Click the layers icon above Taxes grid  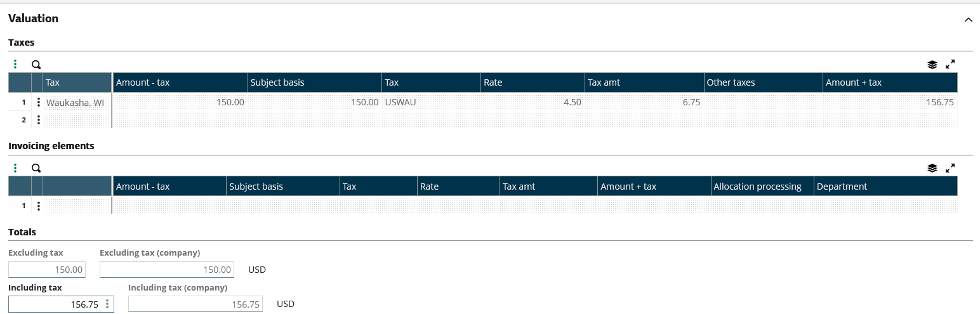[x=932, y=64]
